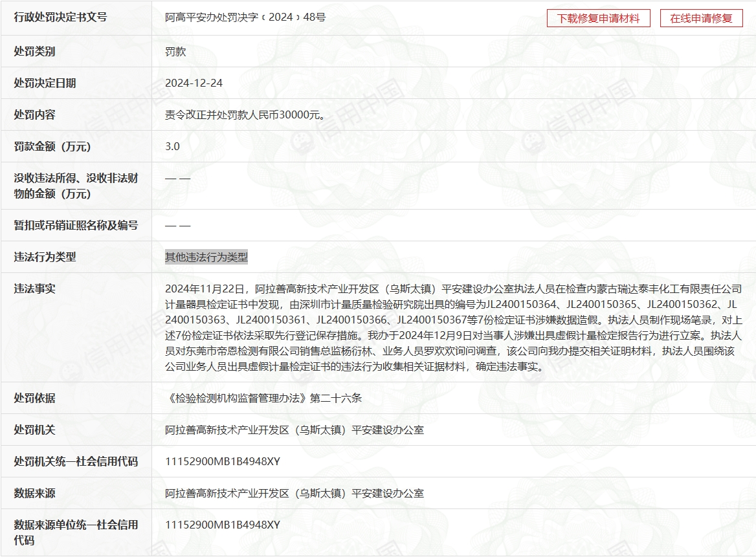Click the date 2024-12-24
Screen dimensions: 756x557
(x=194, y=83)
